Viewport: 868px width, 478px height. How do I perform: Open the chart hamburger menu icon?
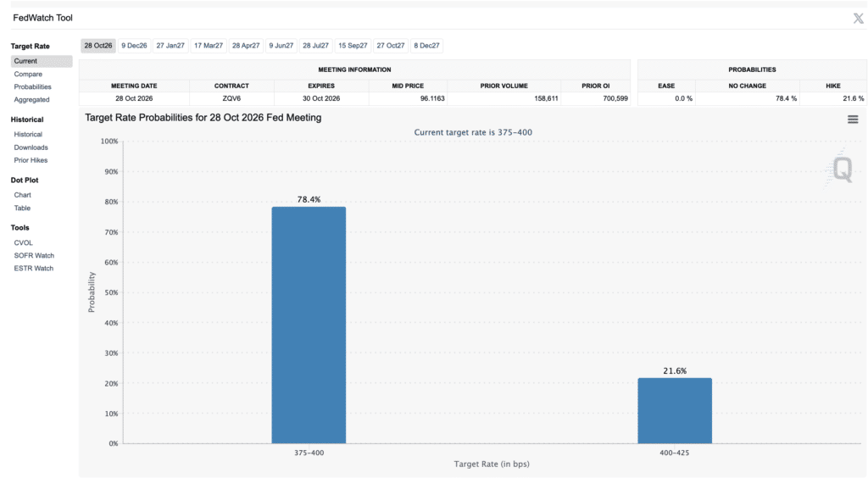(853, 119)
